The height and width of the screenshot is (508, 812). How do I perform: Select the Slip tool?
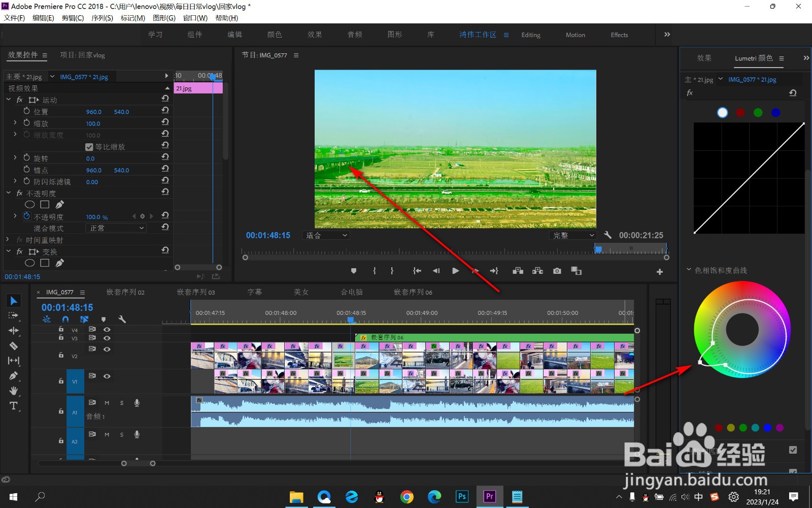[x=14, y=361]
